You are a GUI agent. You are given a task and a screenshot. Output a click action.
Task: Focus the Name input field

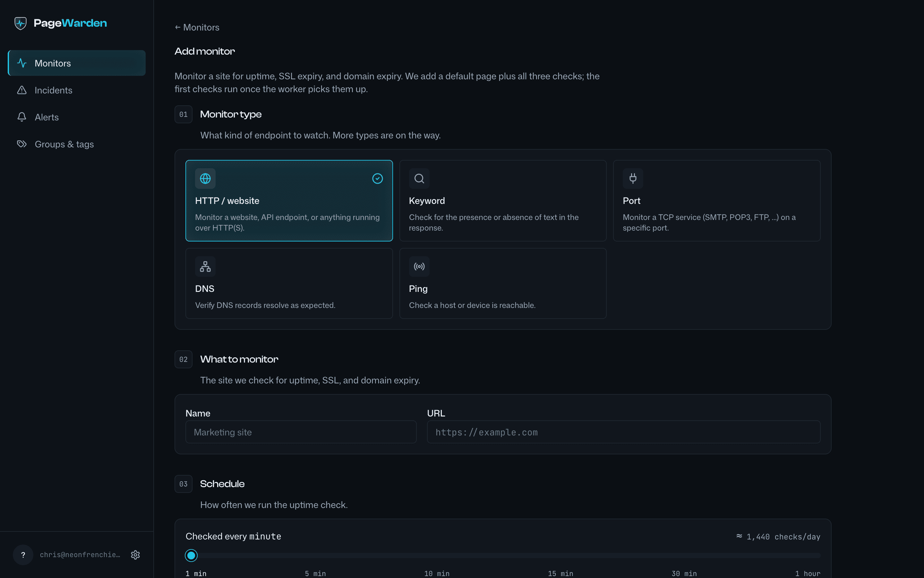point(301,432)
